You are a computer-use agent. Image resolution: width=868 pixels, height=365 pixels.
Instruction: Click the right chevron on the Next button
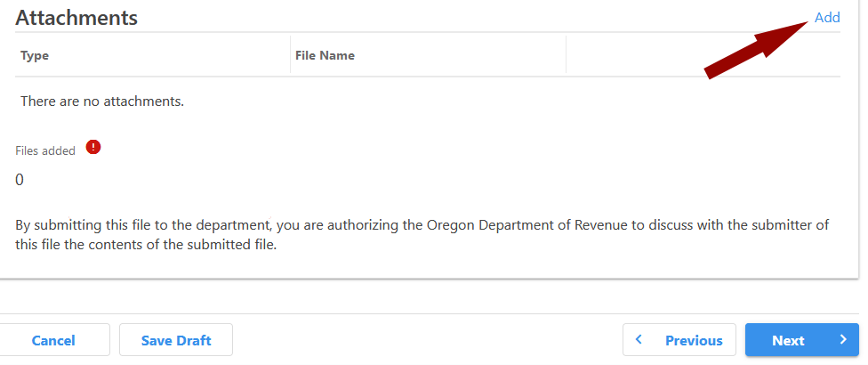(x=842, y=339)
